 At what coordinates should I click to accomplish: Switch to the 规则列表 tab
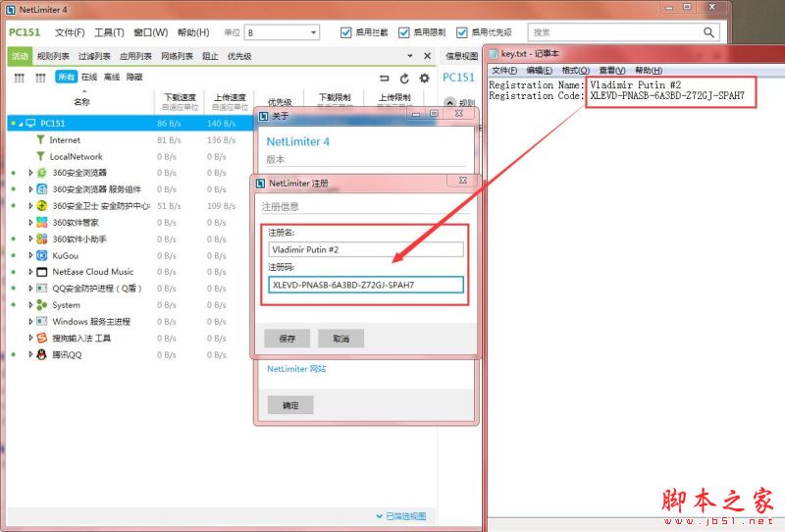click(x=53, y=56)
